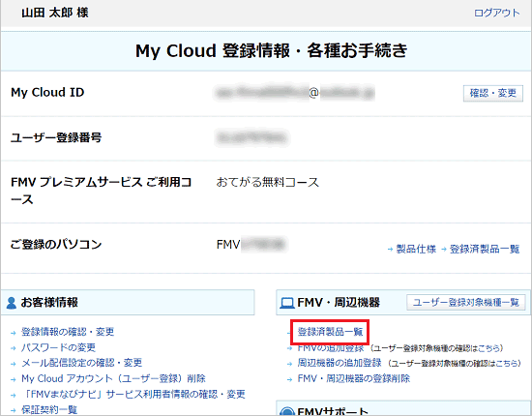This screenshot has width=532, height=416.
Task: Click the ユーザー登録対象機種一覧 button
Action: [x=466, y=303]
